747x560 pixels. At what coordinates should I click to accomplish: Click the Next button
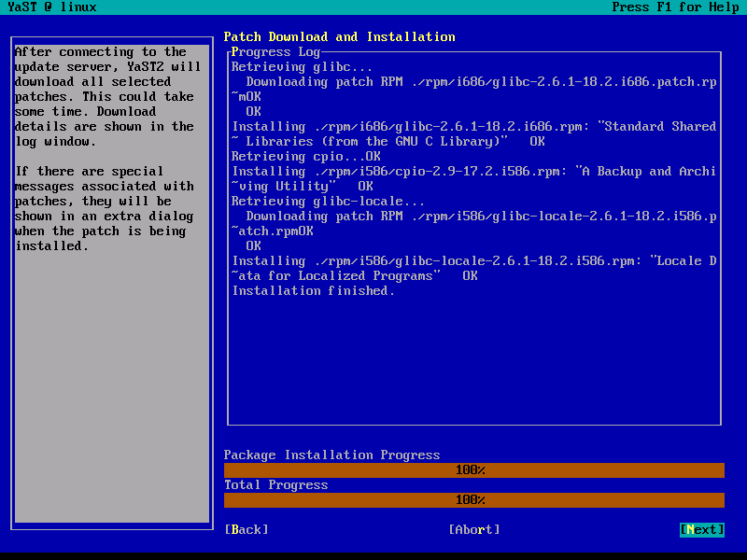(702, 529)
